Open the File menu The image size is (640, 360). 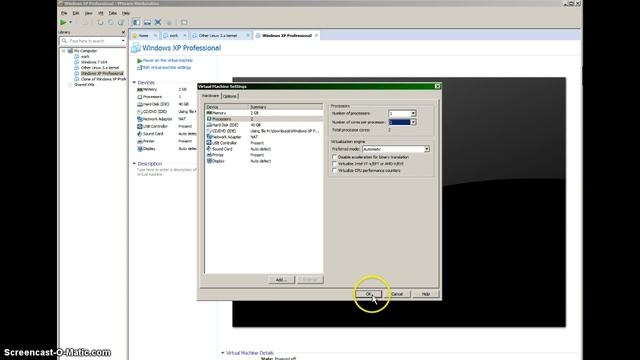click(x=64, y=13)
